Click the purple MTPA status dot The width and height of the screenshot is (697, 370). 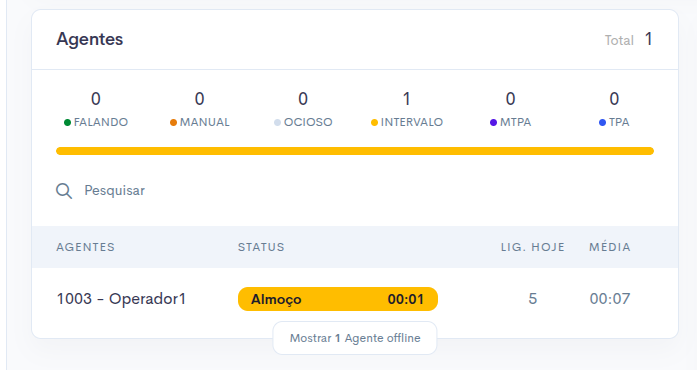pyautogui.click(x=493, y=122)
